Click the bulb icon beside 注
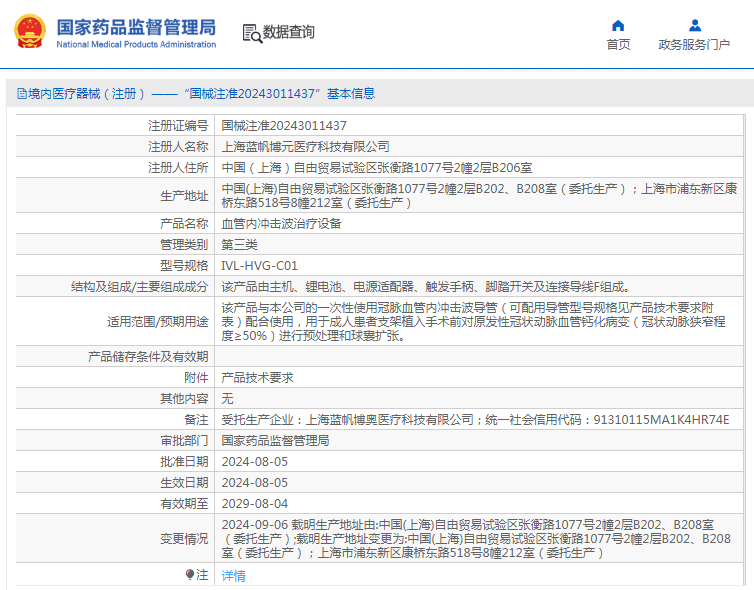This screenshot has width=754, height=590. pyautogui.click(x=190, y=575)
